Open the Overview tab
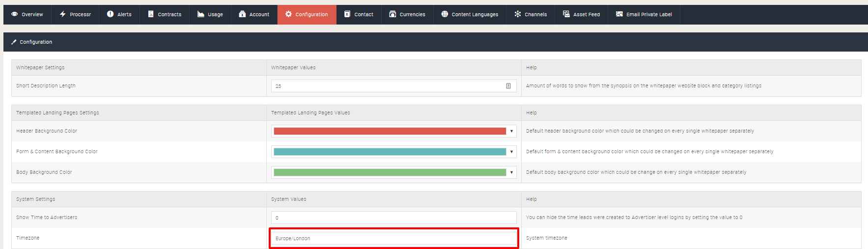The width and height of the screenshot is (868, 249). point(27,14)
